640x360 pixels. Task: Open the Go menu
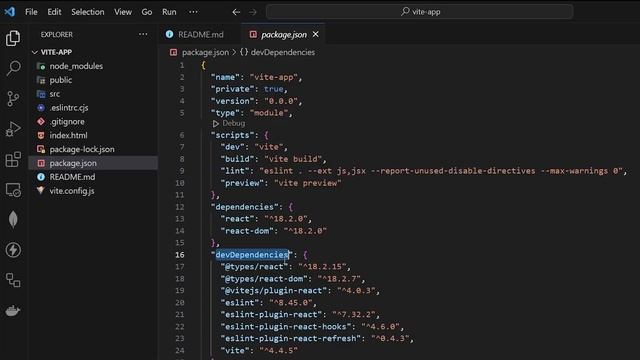(x=147, y=12)
